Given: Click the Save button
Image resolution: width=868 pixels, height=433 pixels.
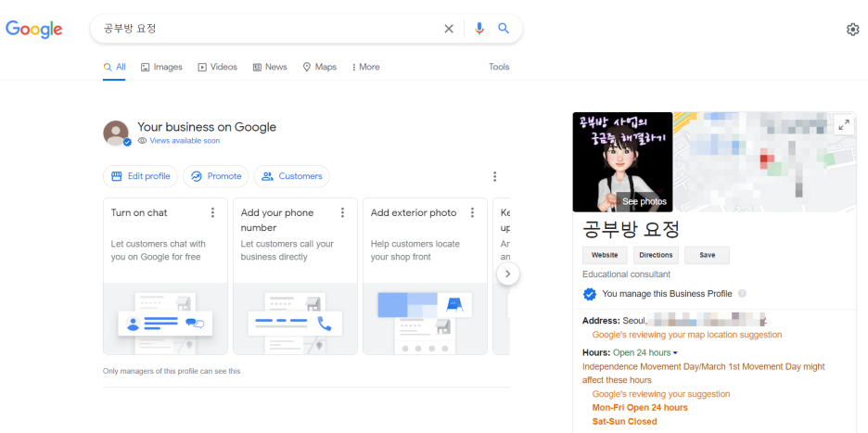Looking at the screenshot, I should click(x=707, y=255).
